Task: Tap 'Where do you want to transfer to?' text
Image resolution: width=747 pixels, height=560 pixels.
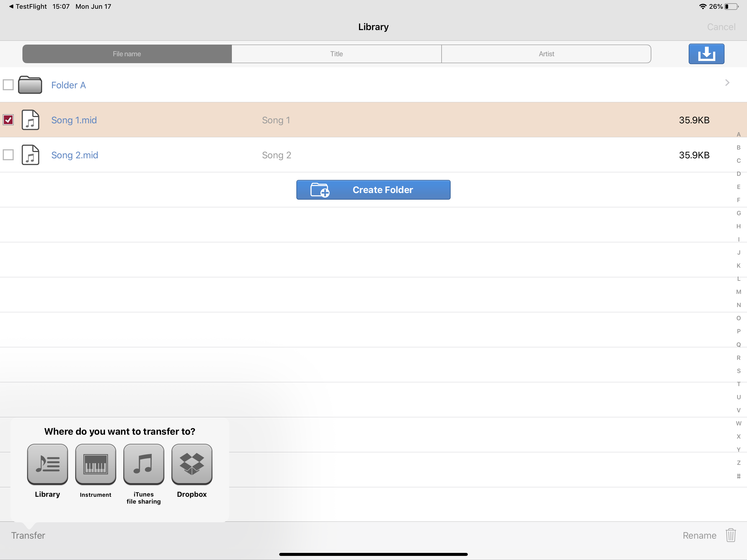Action: point(119,431)
